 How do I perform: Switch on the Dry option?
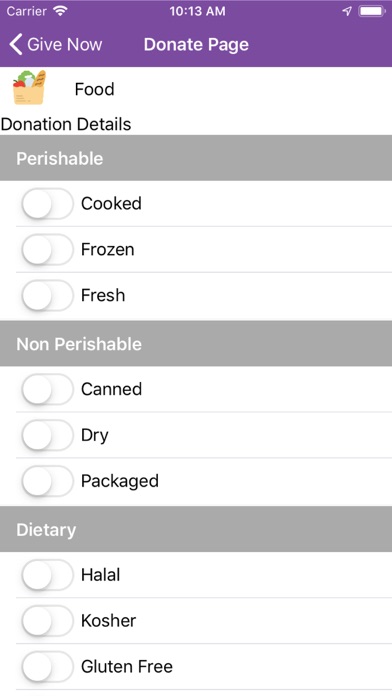click(47, 435)
